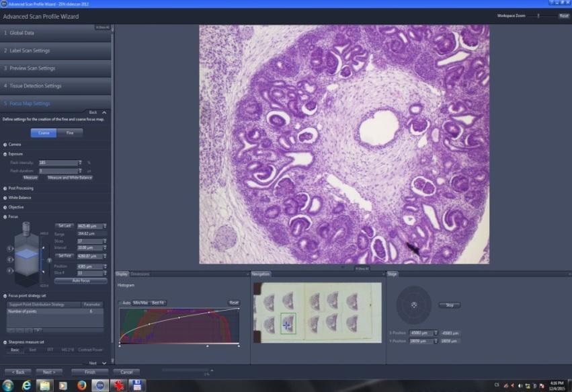Expand the Post Processing section
The height and width of the screenshot is (392, 572).
coord(5,188)
